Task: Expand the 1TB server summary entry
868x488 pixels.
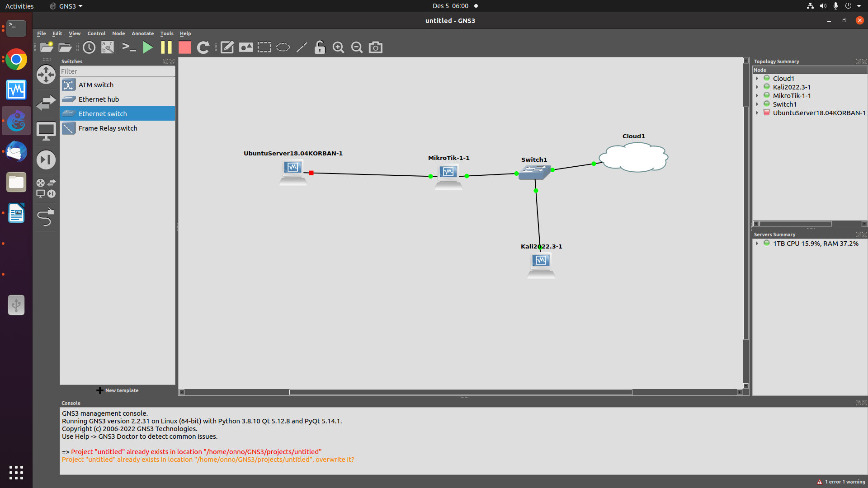Action: click(x=757, y=244)
